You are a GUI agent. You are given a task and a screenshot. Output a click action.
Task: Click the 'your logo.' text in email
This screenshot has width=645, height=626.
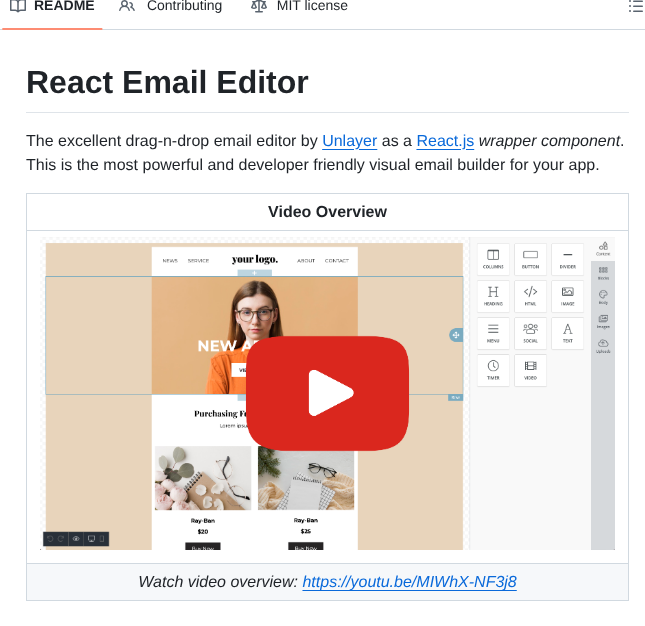pyautogui.click(x=255, y=259)
